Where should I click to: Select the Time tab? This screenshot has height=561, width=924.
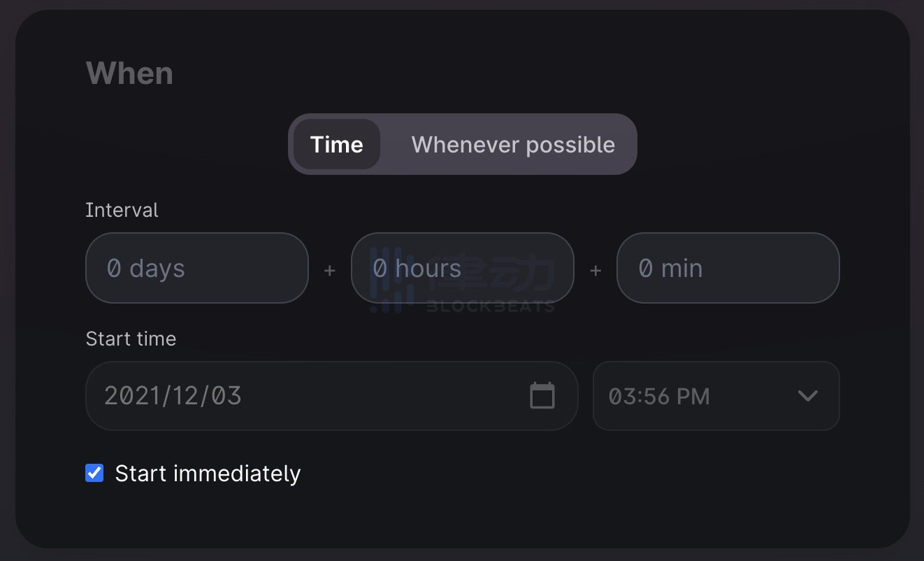[337, 145]
